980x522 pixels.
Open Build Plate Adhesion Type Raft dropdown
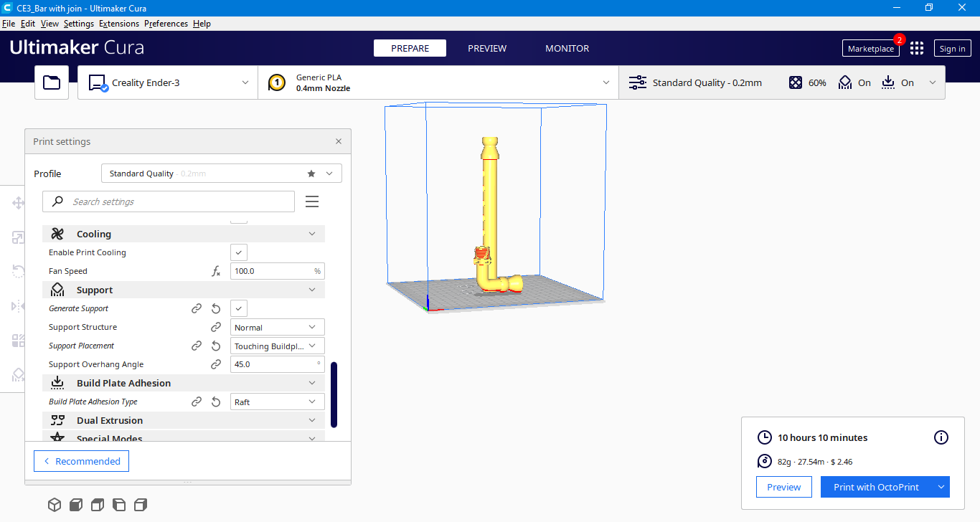coord(278,402)
